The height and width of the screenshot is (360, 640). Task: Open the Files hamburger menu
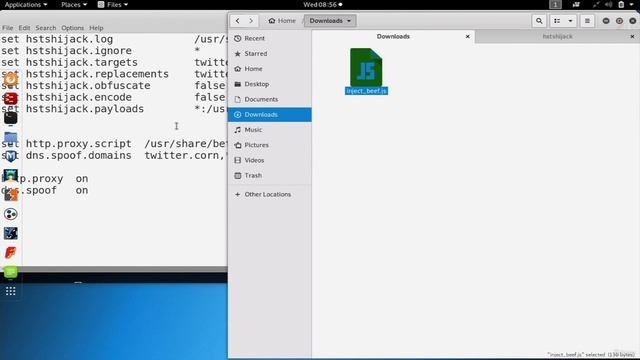587,21
